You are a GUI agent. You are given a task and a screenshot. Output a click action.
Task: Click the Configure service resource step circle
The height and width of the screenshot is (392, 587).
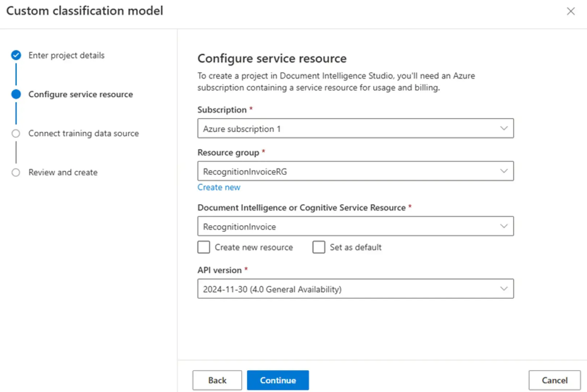16,94
